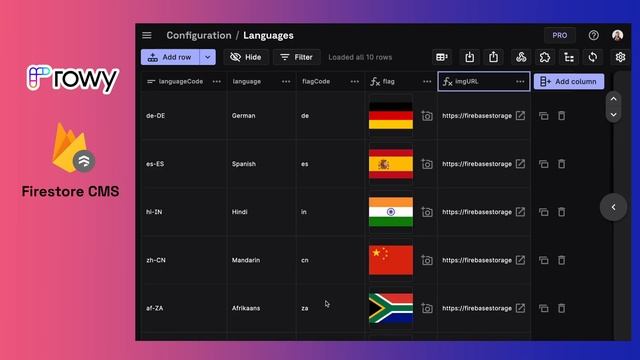Select the Afrikaans language cell
The height and width of the screenshot is (360, 640).
(262, 308)
